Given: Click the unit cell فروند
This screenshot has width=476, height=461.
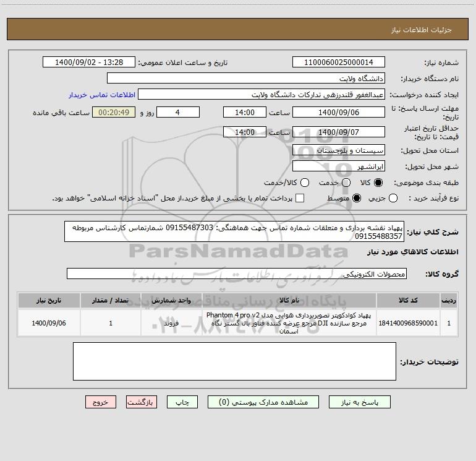Looking at the screenshot, I should click(x=171, y=323).
